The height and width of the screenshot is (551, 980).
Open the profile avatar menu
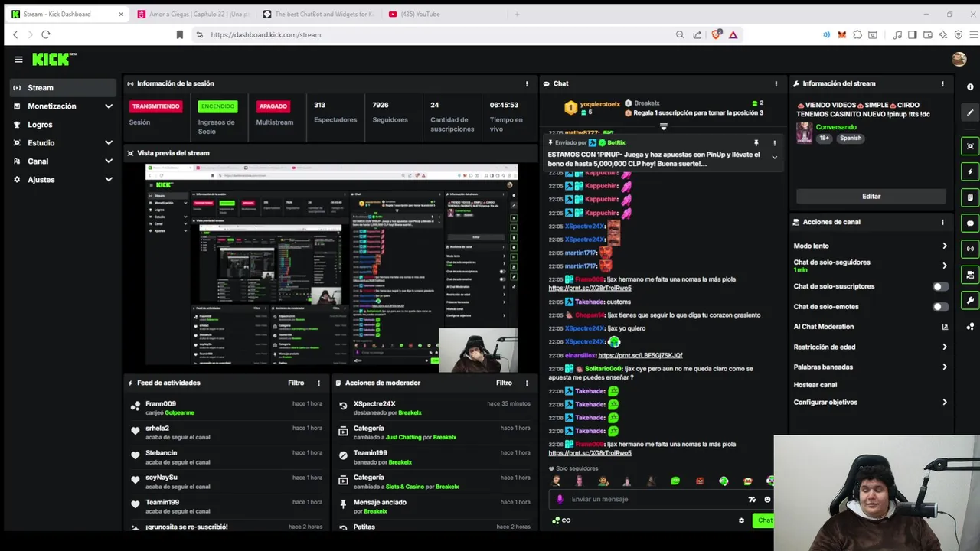pyautogui.click(x=959, y=59)
